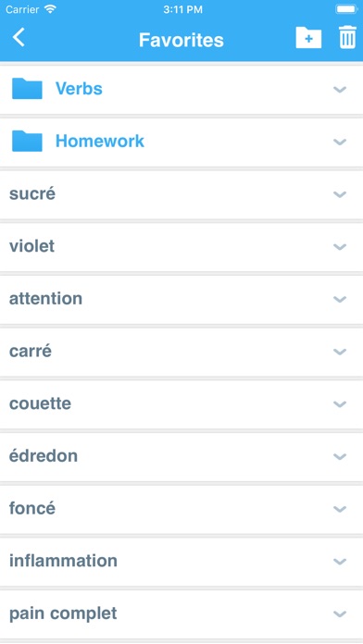Create a new folder with plus icon
Viewport: 363px width, 644px height.
[308, 38]
